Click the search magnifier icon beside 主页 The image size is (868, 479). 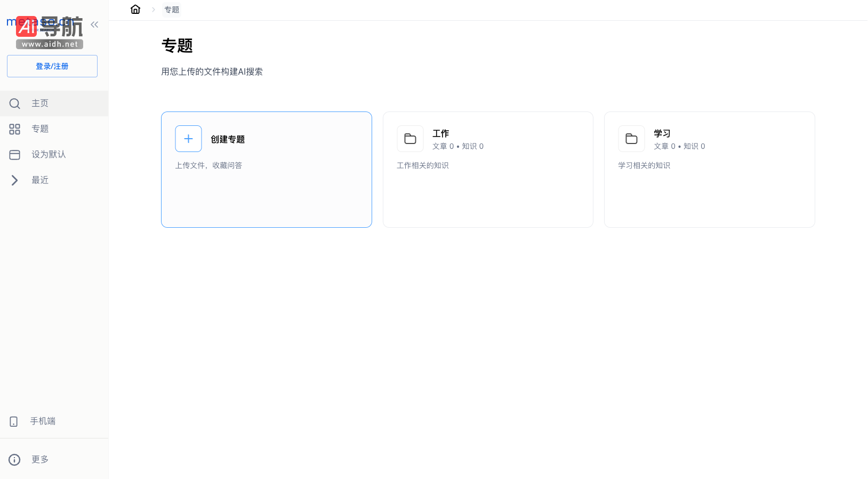click(15, 103)
